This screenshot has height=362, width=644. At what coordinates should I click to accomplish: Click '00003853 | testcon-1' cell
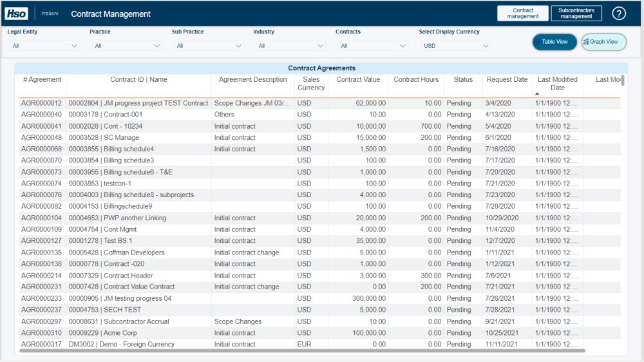(x=100, y=184)
